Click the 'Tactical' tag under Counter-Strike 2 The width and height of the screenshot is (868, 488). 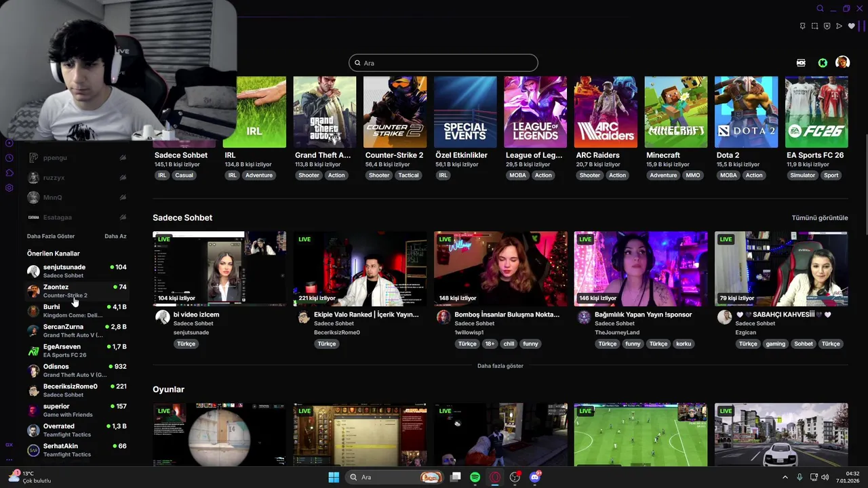click(x=408, y=175)
